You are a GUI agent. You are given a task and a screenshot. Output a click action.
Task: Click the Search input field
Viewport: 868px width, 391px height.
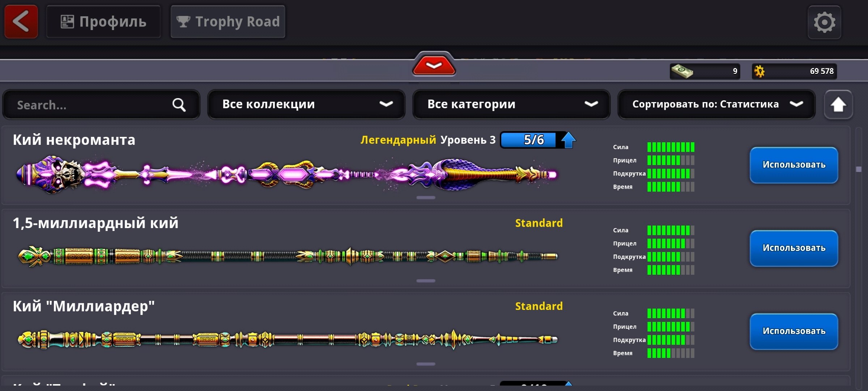pos(90,105)
